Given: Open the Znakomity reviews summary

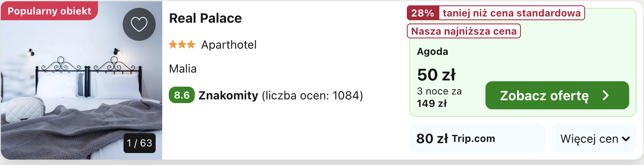Looking at the screenshot, I should (266, 96).
